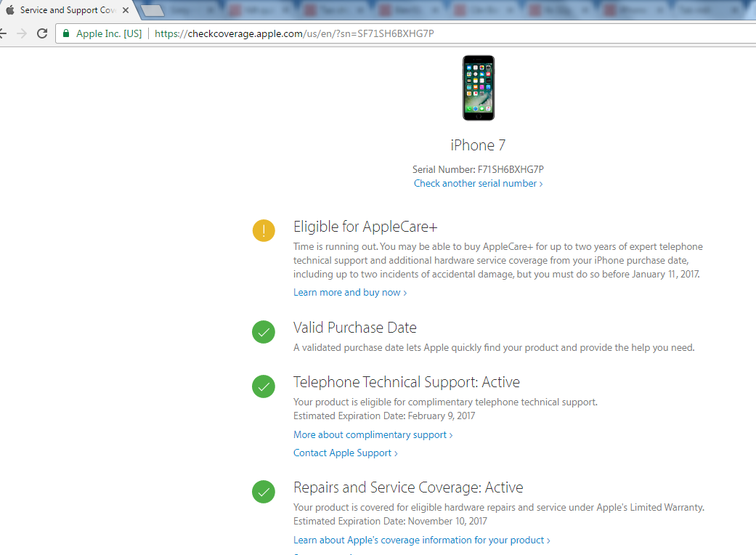Open Check another serial number link
Screen dimensions: 756x555
pyautogui.click(x=478, y=184)
